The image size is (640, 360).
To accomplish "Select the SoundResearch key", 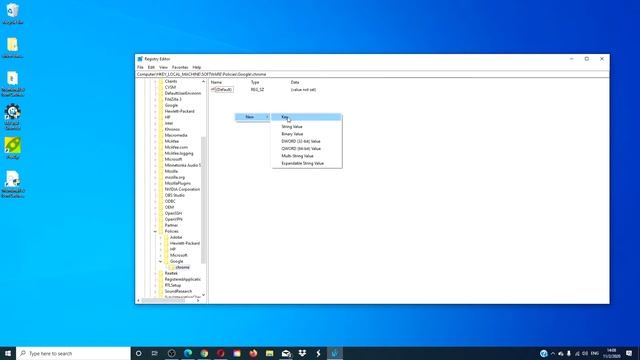I will [178, 291].
